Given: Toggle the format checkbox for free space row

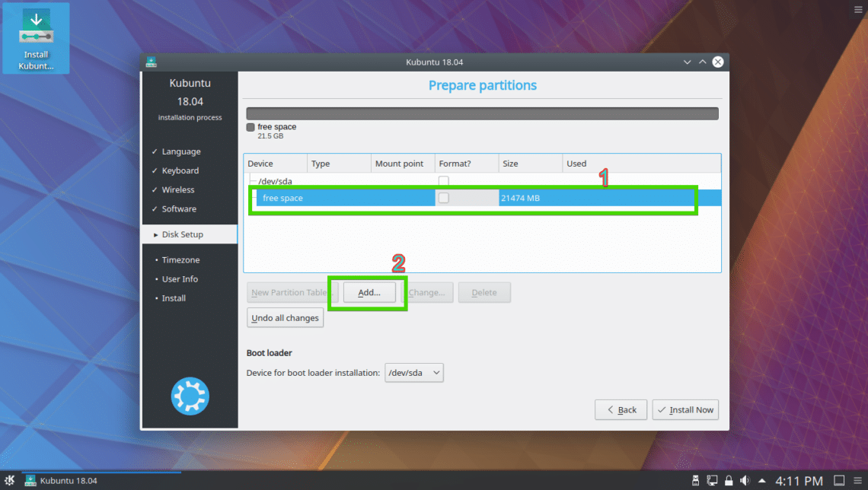Looking at the screenshot, I should pyautogui.click(x=443, y=198).
